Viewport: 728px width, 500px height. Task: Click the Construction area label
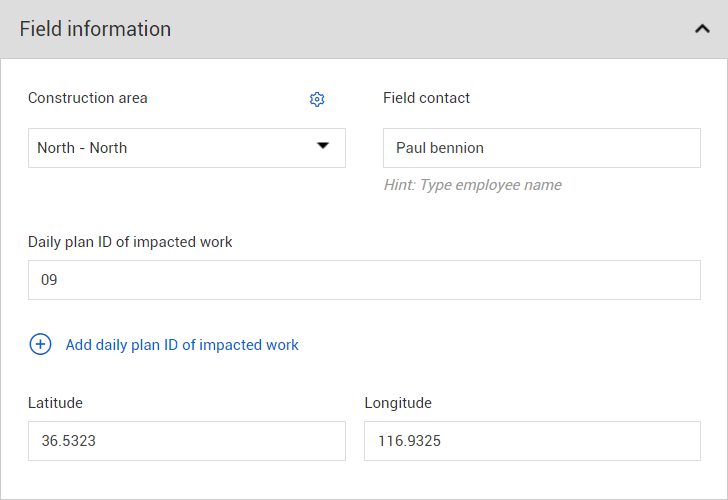[88, 98]
